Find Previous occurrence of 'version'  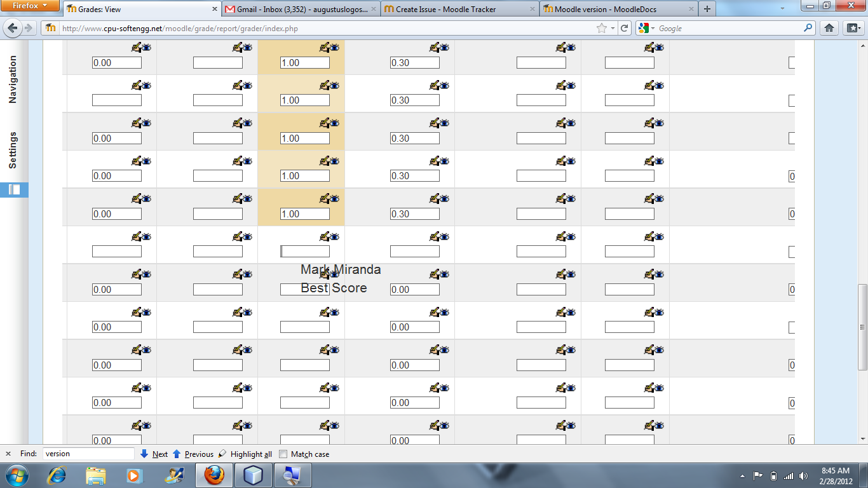click(x=193, y=454)
